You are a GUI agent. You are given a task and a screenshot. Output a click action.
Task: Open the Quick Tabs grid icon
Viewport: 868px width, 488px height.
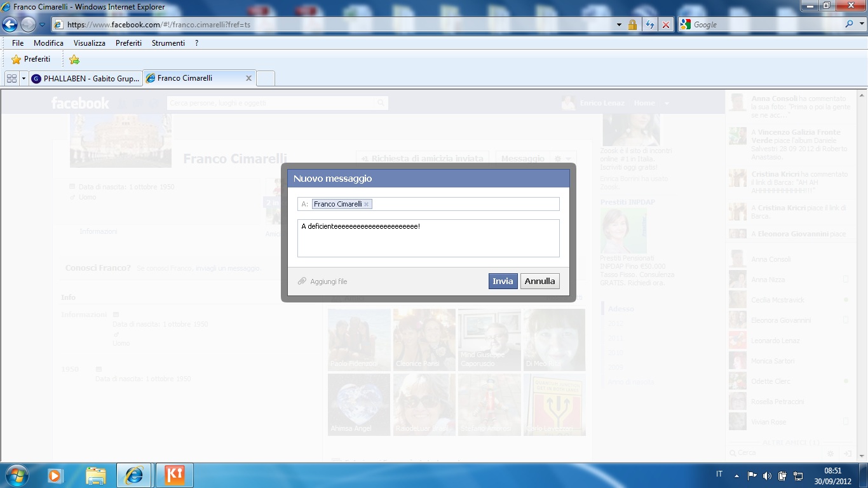[11, 78]
